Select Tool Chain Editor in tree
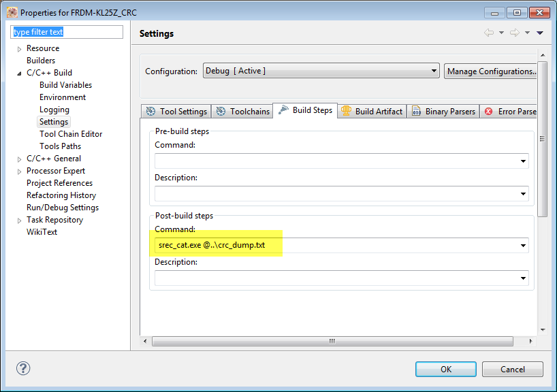 [71, 134]
